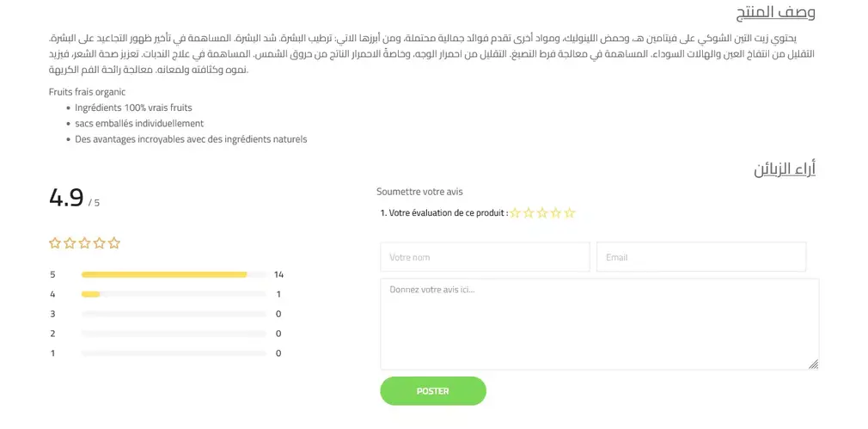Click the 3-star rating bar
The height and width of the screenshot is (429, 868).
click(x=174, y=315)
